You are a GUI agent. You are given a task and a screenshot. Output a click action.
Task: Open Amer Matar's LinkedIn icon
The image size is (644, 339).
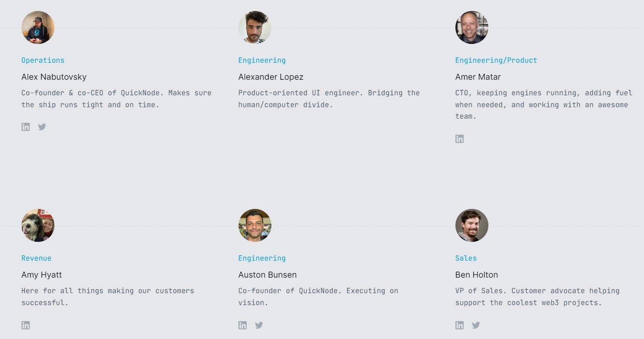460,138
